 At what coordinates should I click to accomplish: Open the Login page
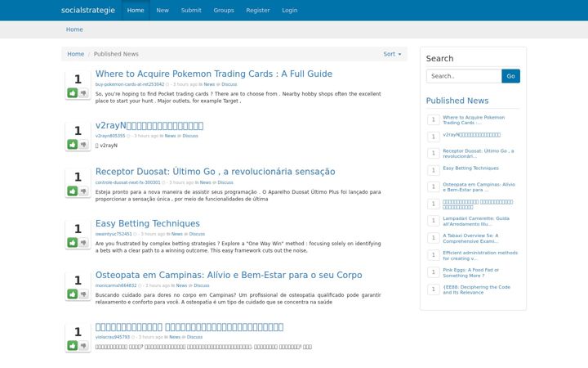tap(289, 10)
